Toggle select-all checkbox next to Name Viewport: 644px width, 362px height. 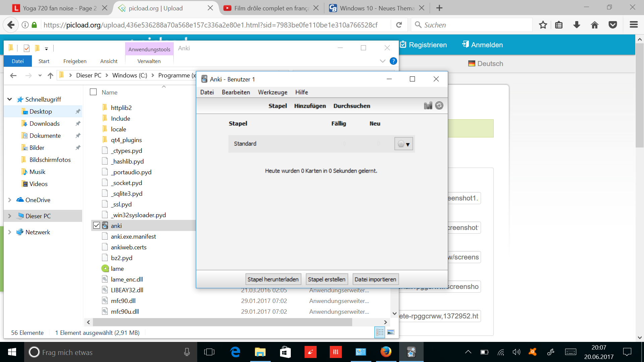click(x=93, y=92)
